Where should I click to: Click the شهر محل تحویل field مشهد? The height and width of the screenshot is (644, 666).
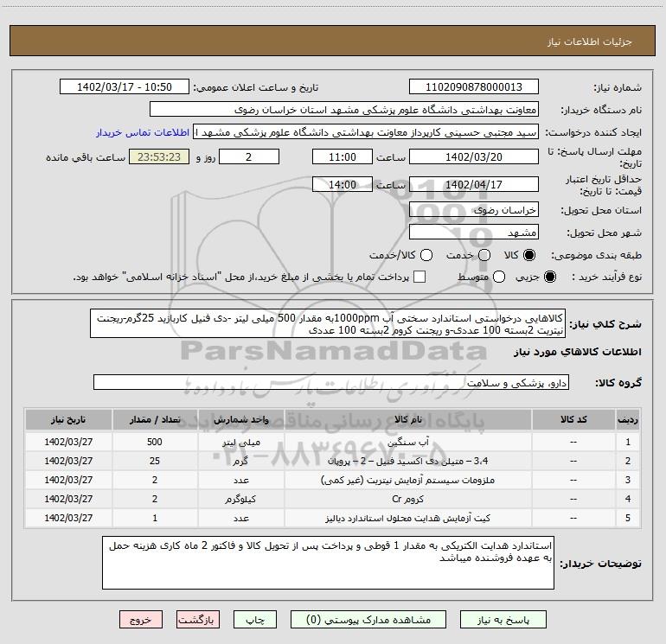474,232
